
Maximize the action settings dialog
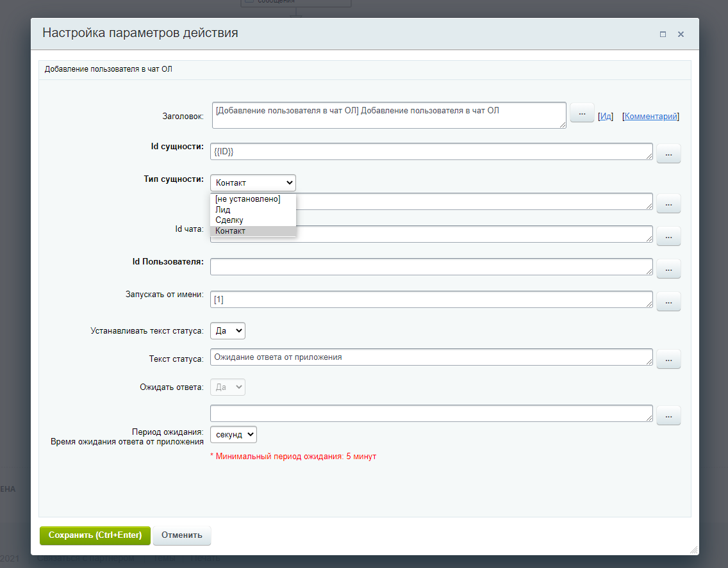pyautogui.click(x=663, y=34)
